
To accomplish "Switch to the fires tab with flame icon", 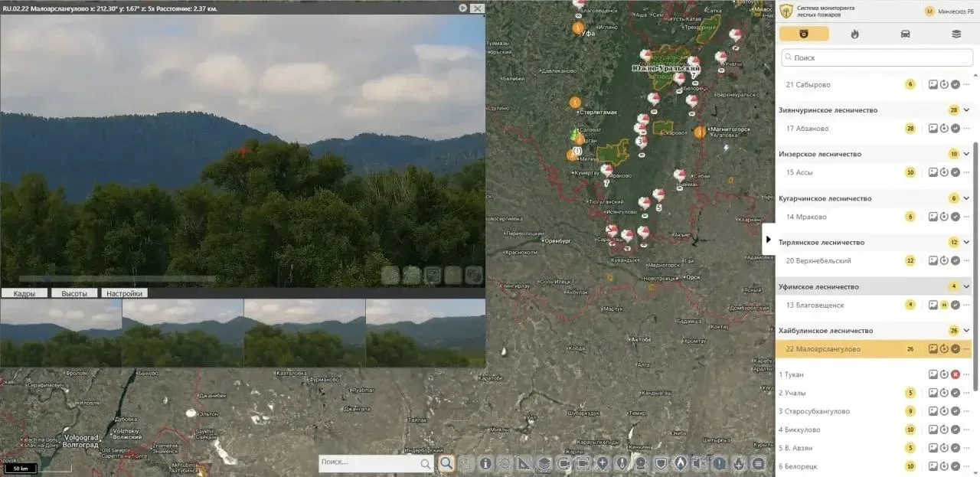I will (x=854, y=34).
